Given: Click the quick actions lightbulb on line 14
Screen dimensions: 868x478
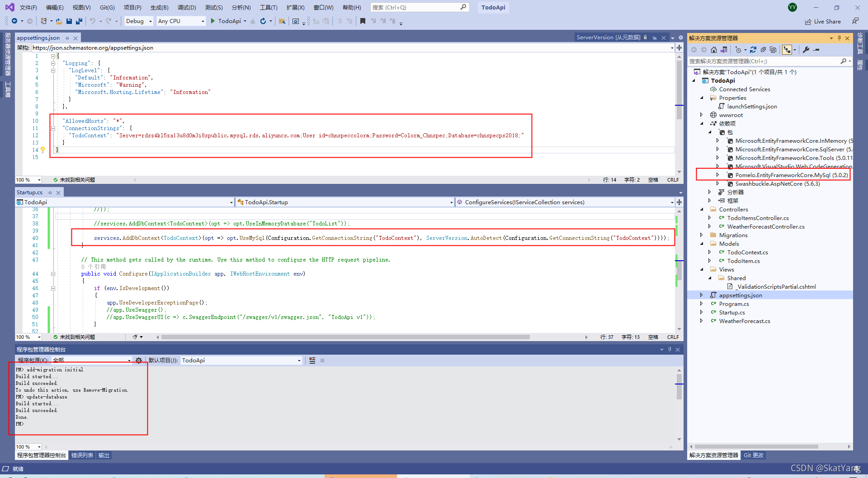Looking at the screenshot, I should [x=42, y=150].
